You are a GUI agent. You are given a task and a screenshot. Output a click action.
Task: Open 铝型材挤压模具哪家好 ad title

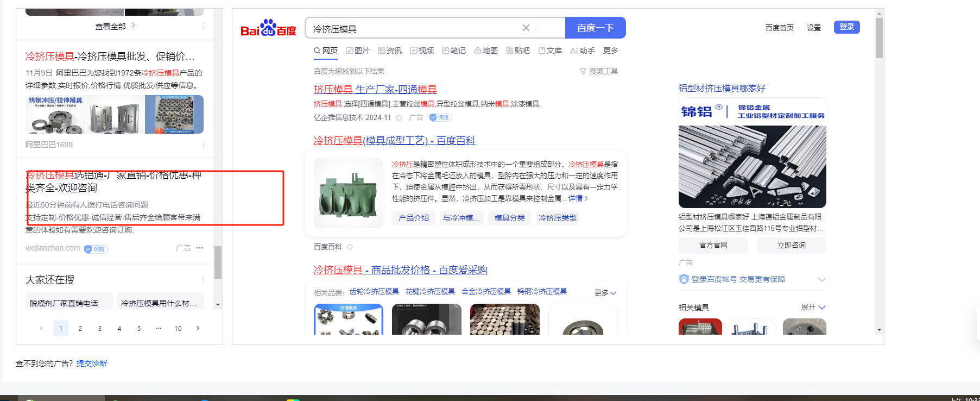pyautogui.click(x=722, y=89)
